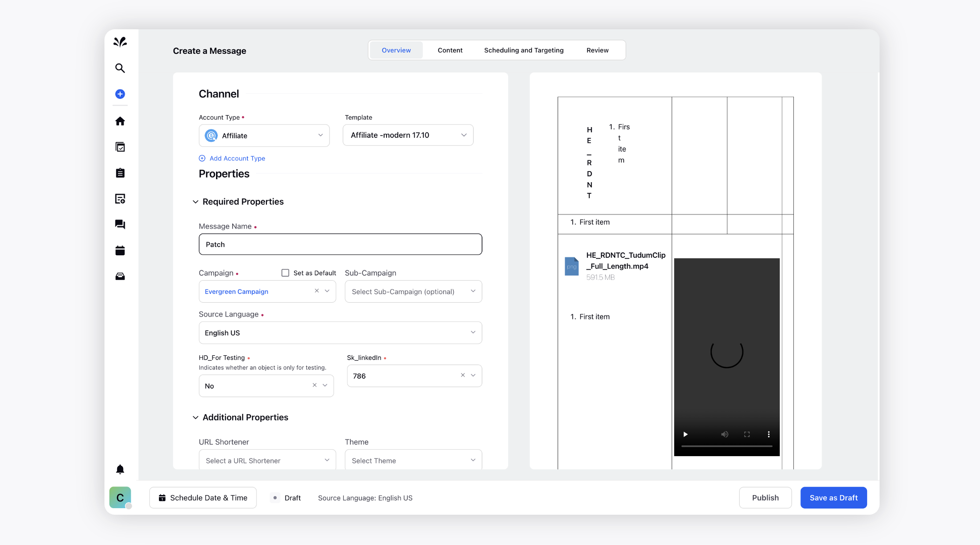Open the report settings icon in the sidebar

120,199
